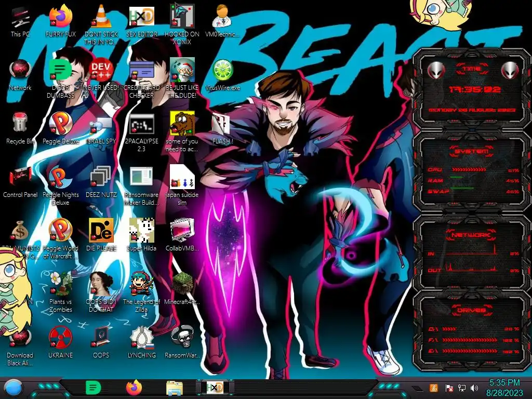
Task: Click the right alien head emblem
Action: coord(510,71)
